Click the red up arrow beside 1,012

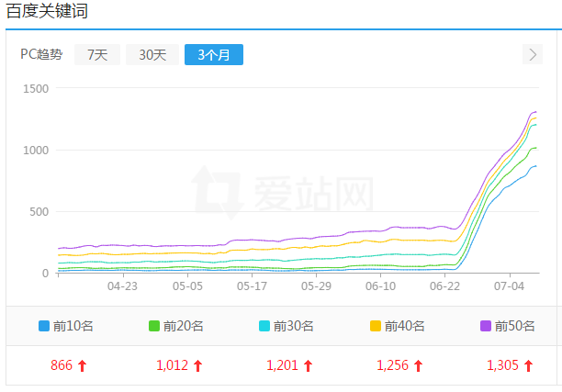(x=197, y=366)
